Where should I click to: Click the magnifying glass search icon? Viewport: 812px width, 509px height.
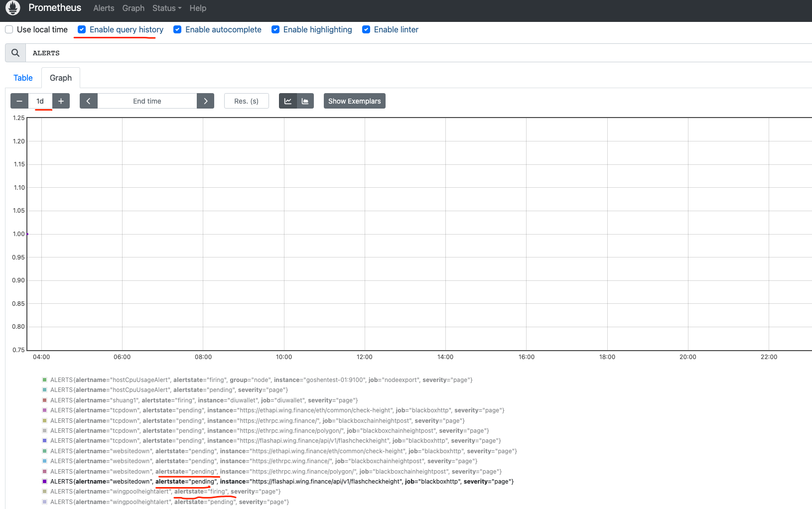click(15, 53)
